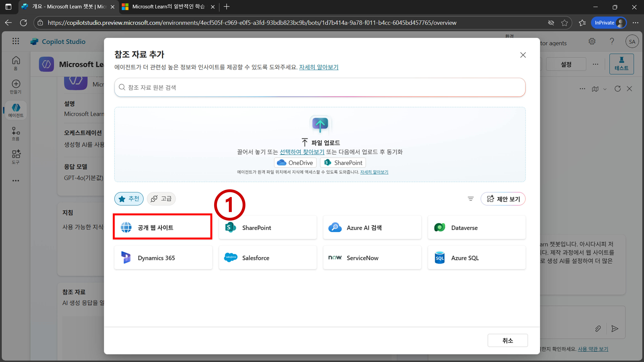Choose the Azure SQL source

pyautogui.click(x=477, y=258)
